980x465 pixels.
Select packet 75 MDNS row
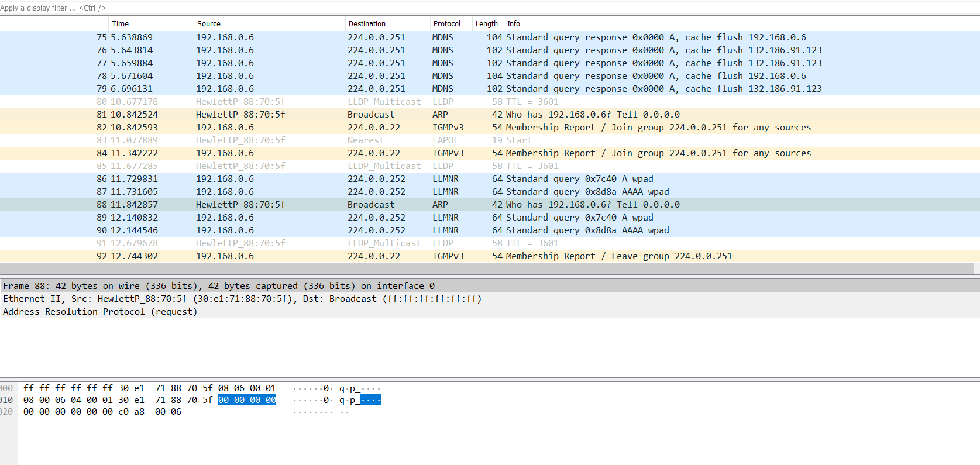click(x=490, y=37)
